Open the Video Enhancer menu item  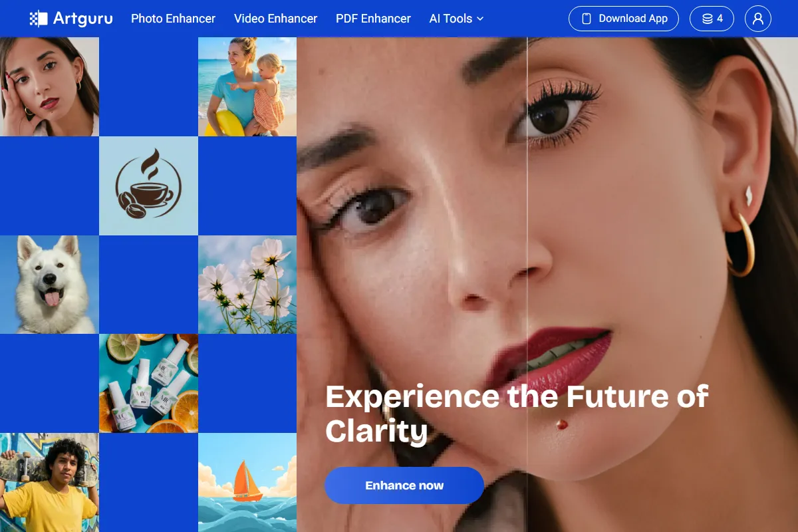(275, 19)
